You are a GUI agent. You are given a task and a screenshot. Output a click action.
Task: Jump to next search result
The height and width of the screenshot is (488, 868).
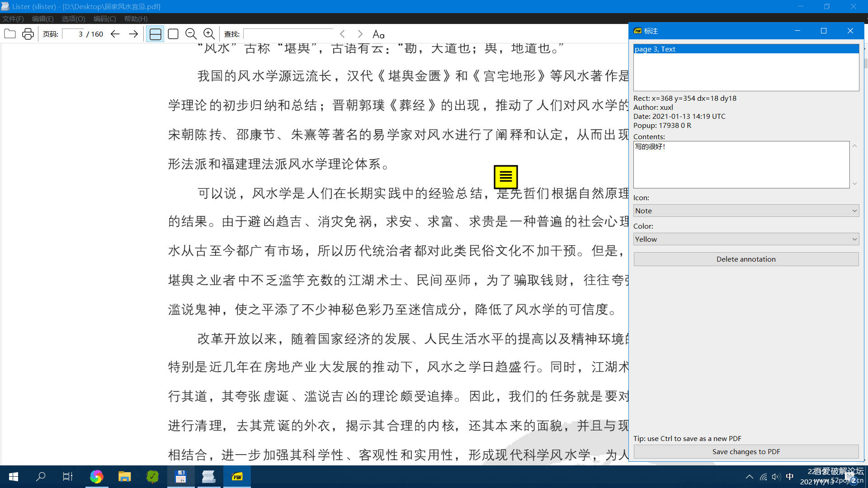[x=360, y=34]
